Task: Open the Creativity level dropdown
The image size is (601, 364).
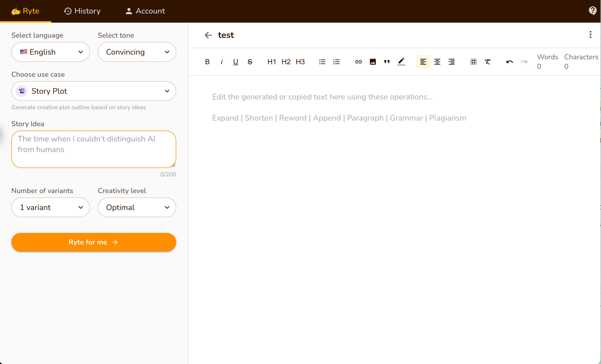Action: coord(137,207)
